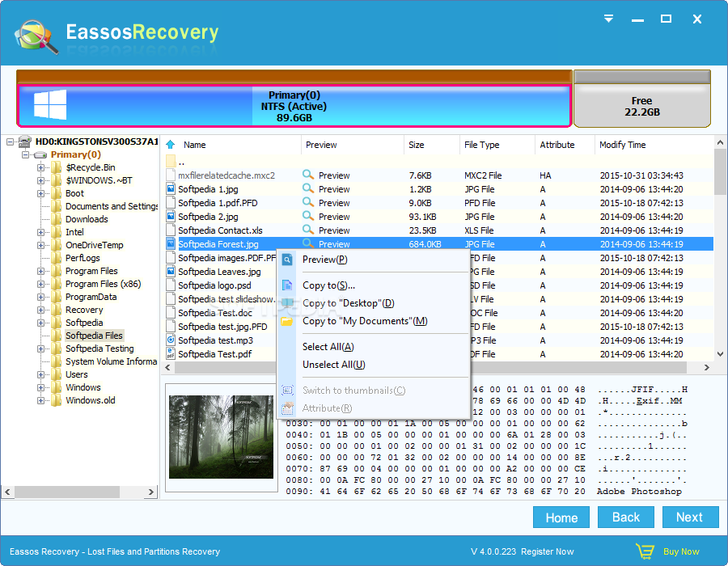Click the folder icon next to Downloads

click(x=56, y=219)
